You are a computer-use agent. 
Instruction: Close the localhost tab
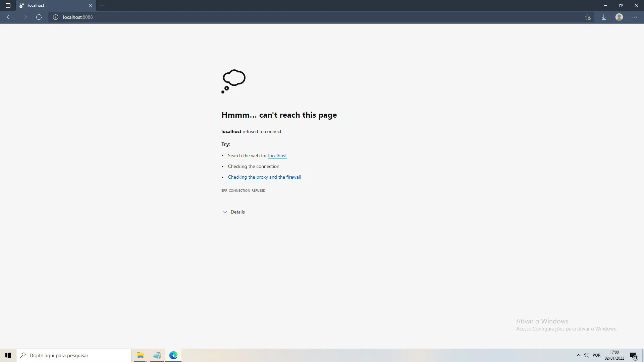click(91, 5)
